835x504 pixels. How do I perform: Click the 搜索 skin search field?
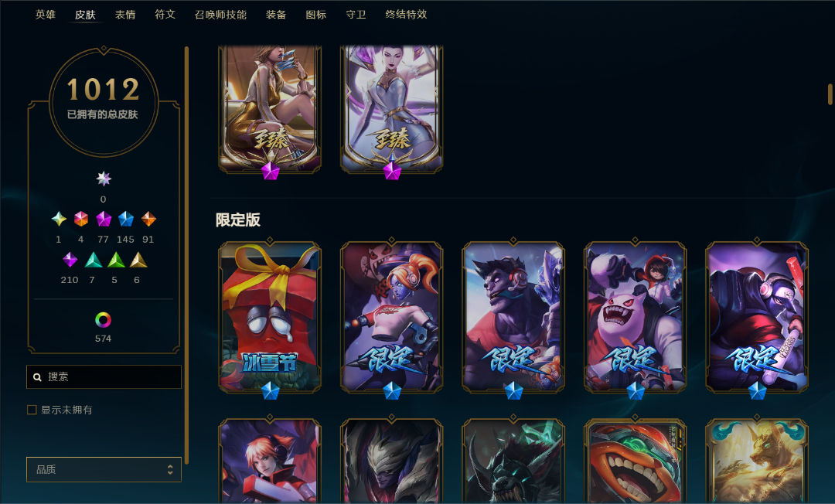(104, 376)
